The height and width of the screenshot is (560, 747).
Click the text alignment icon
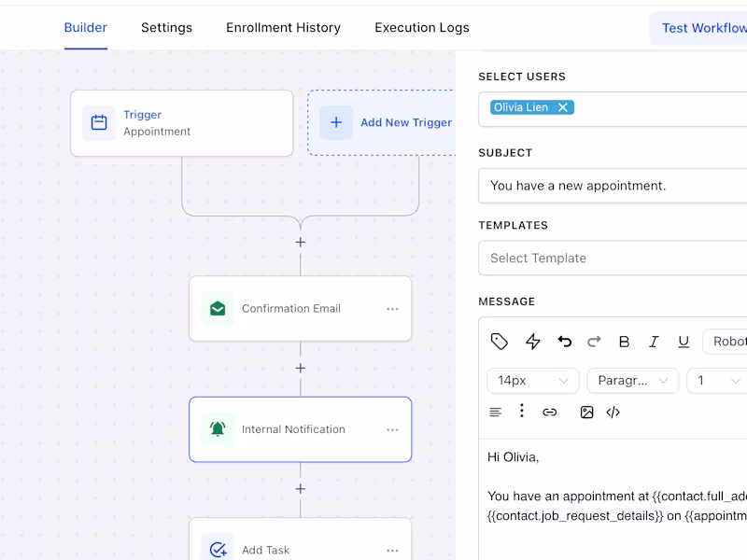[496, 413]
